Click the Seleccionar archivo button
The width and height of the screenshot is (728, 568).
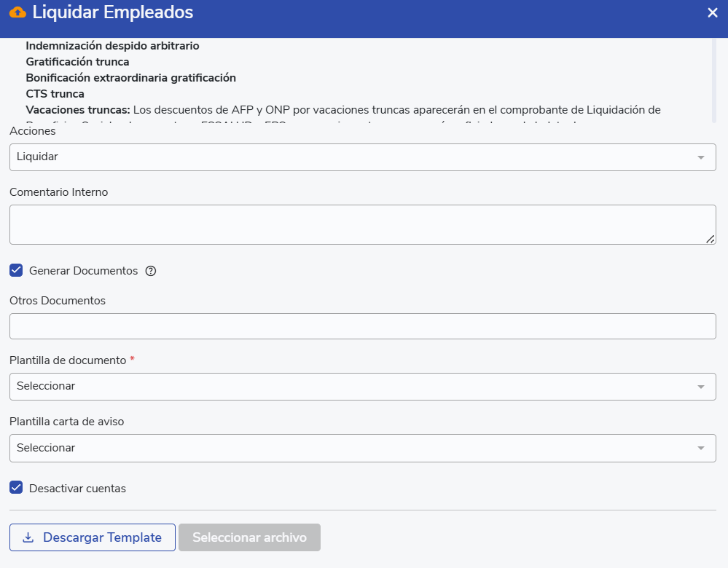(x=249, y=537)
